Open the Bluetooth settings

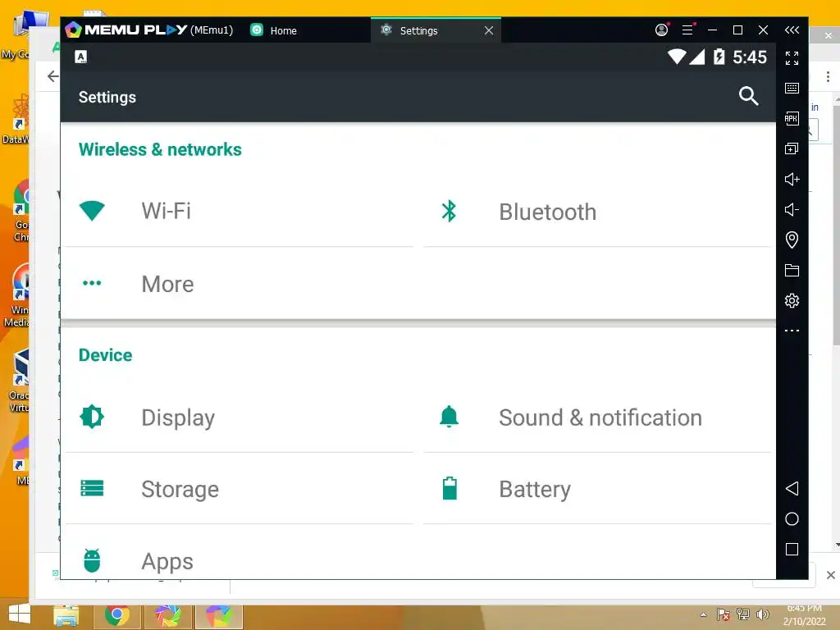597,211
